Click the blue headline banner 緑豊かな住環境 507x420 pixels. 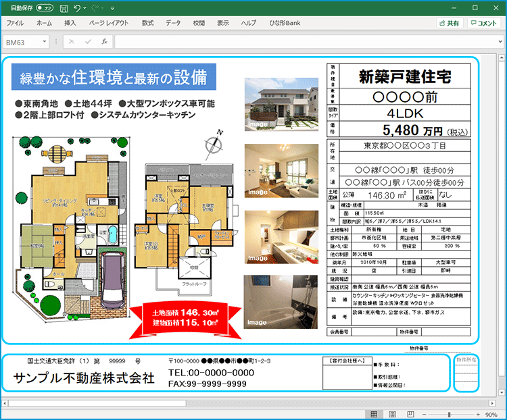114,77
